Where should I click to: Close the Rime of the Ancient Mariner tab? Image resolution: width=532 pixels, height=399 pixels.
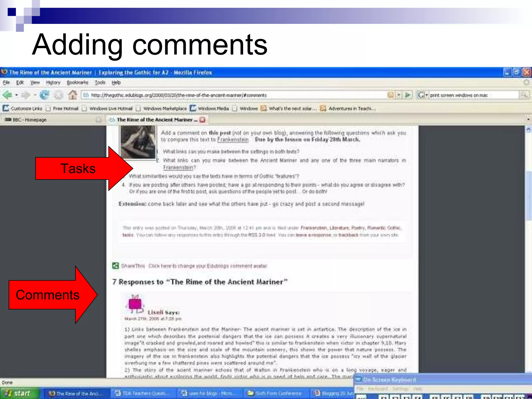203,120
